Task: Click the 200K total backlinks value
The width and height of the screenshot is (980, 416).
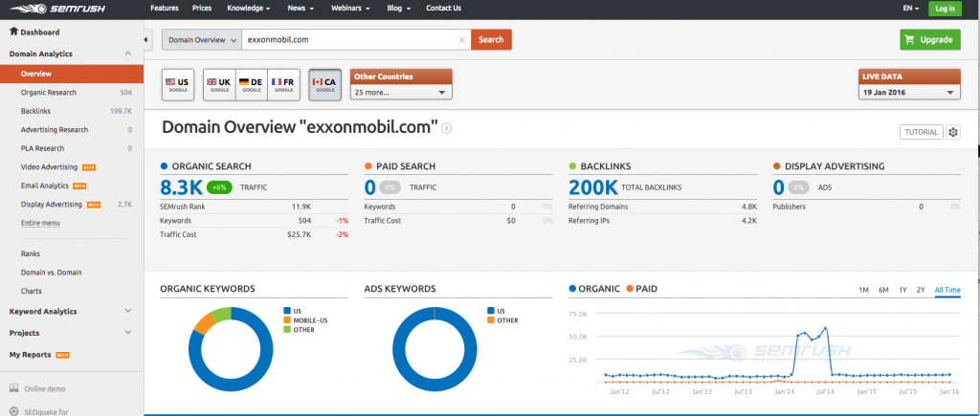Action: coord(593,186)
